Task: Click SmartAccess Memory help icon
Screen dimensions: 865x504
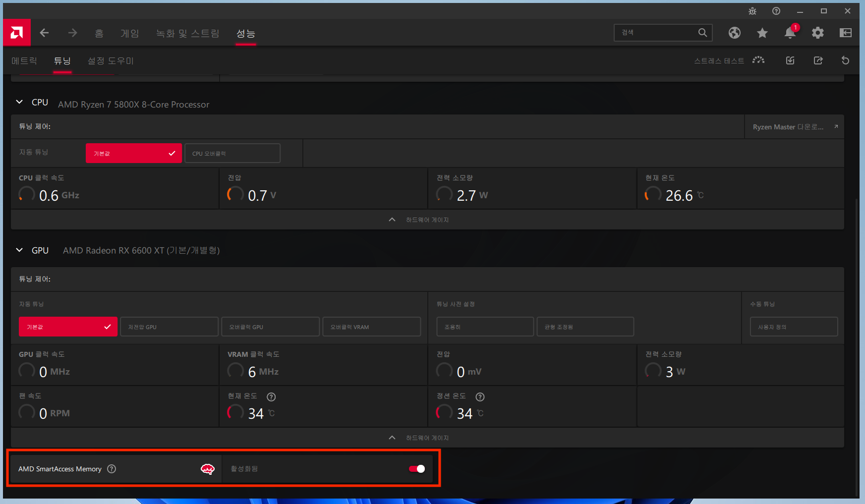Action: coord(112,469)
